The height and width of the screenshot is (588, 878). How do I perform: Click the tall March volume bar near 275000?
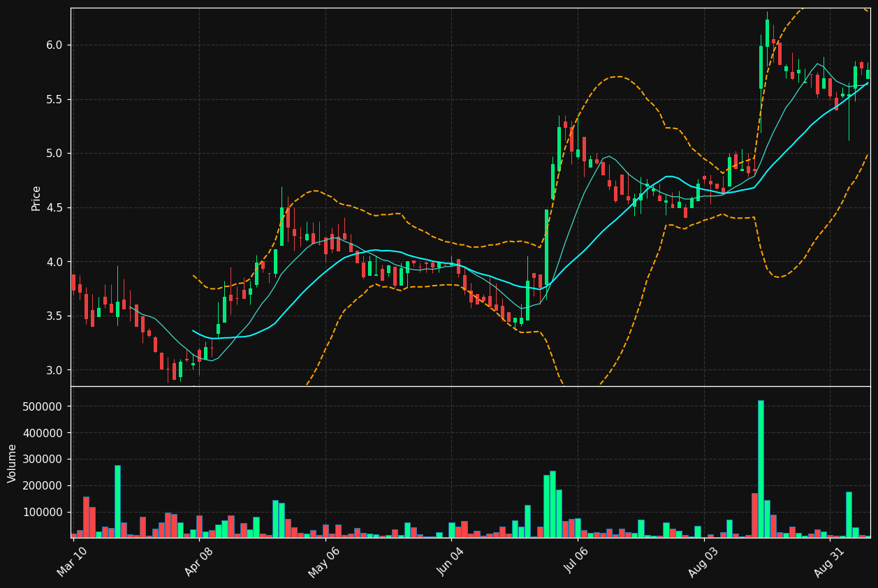117,501
